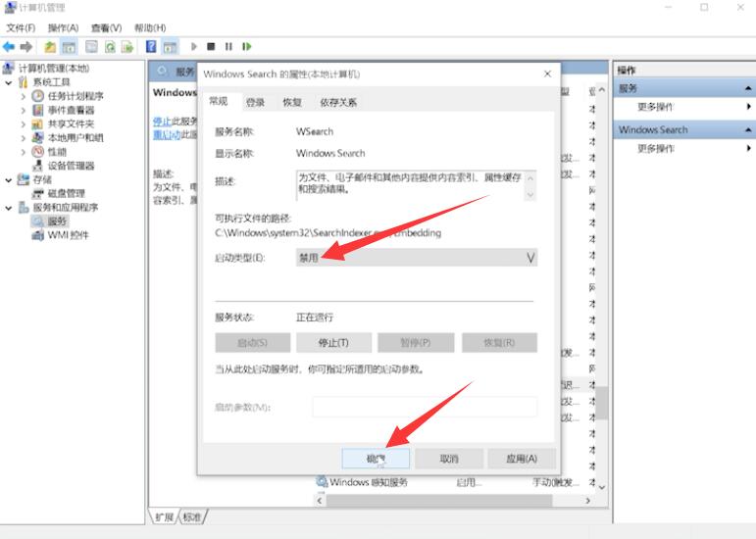Click the 停止(T) button
This screenshot has height=539, width=756.
click(x=333, y=342)
